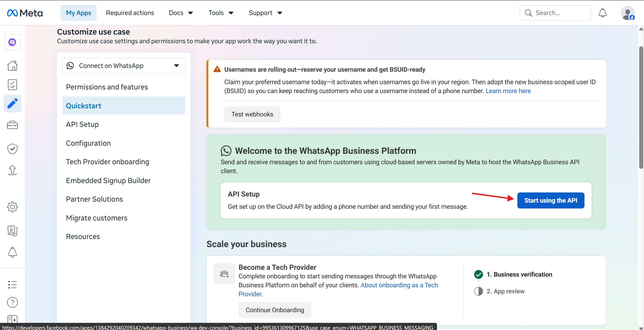The height and width of the screenshot is (330, 644).
Task: Click Start using the API button
Action: [551, 200]
